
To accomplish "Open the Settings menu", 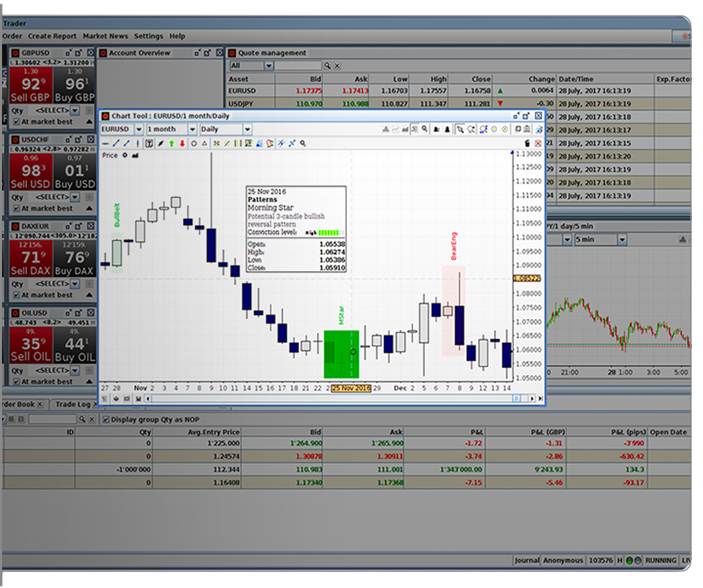I will click(148, 36).
